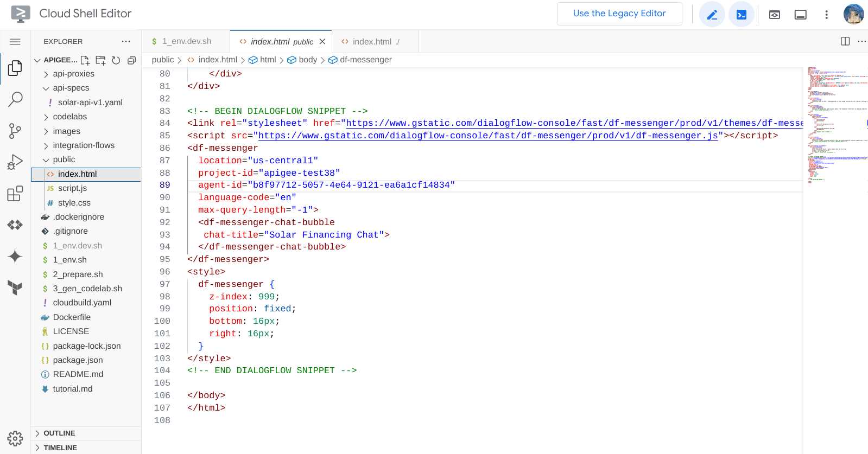868x454 pixels.
Task: Split the editor to the right
Action: [x=845, y=41]
